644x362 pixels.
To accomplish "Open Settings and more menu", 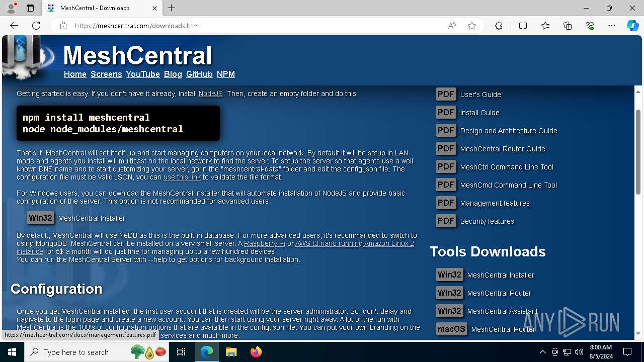I will click(x=612, y=26).
